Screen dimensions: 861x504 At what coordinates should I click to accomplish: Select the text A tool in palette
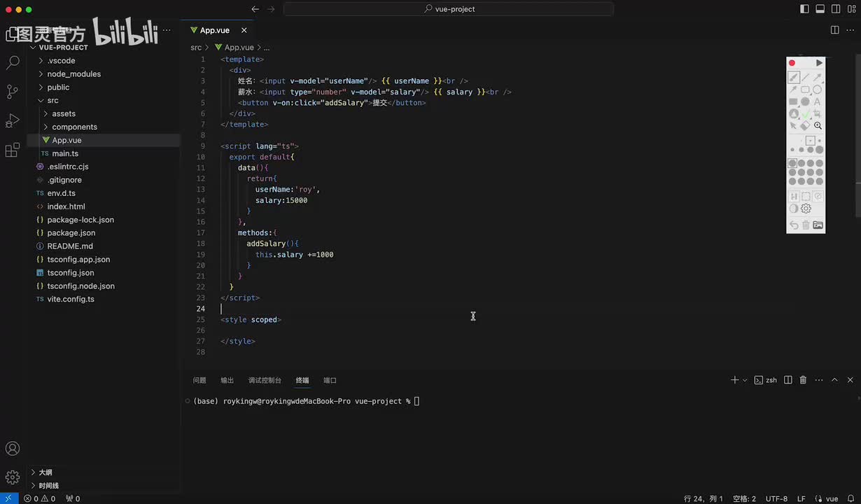click(x=817, y=101)
